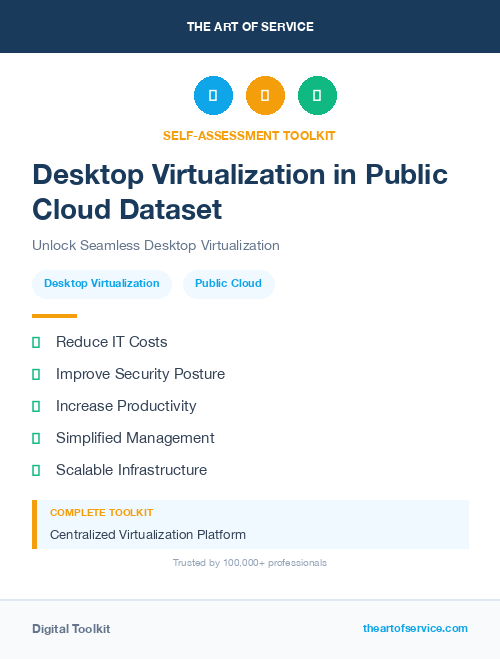Click the check icon beside Reduce IT Costs
The image size is (500, 659).
click(36, 343)
